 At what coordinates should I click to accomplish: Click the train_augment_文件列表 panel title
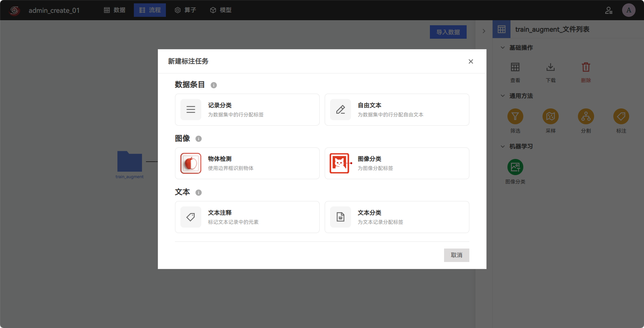coord(552,29)
